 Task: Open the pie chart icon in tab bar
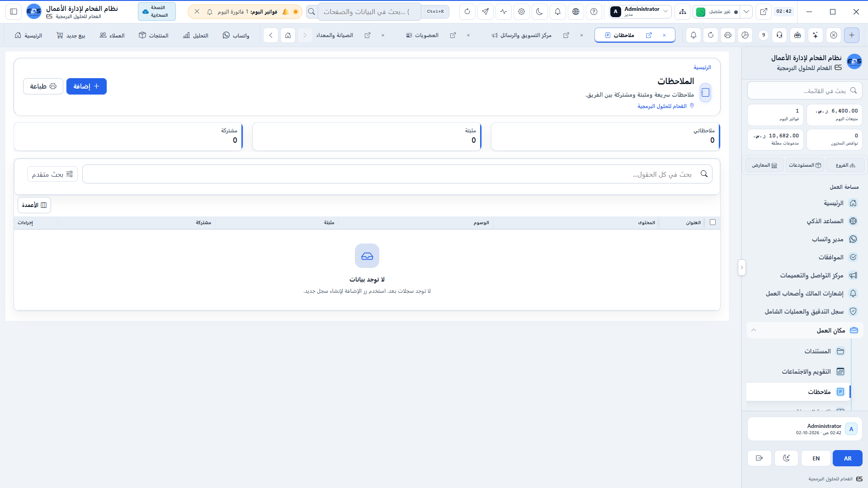745,35
